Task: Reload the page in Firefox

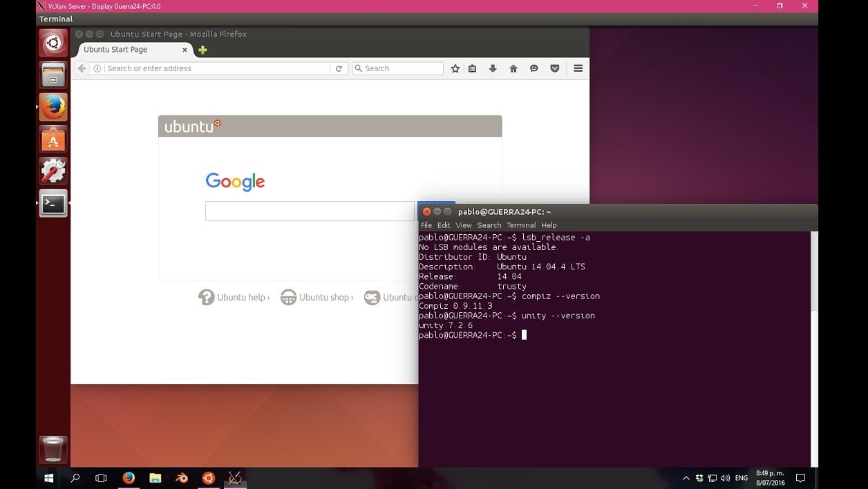Action: 339,68
